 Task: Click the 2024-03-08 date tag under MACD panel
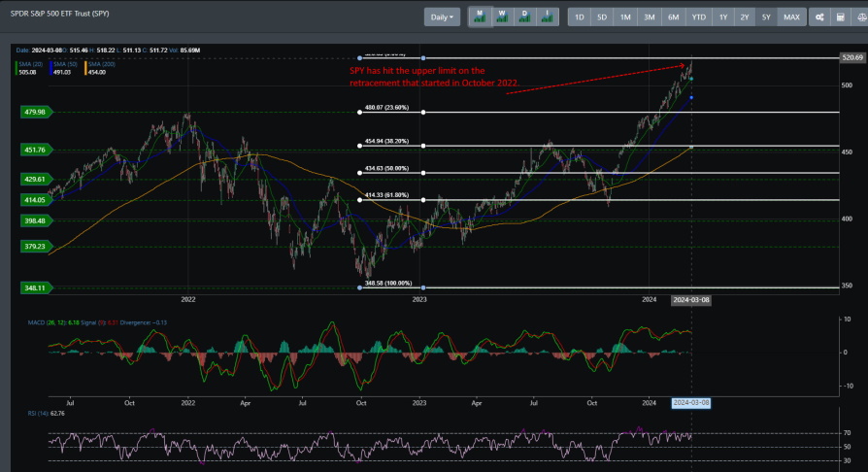point(691,403)
